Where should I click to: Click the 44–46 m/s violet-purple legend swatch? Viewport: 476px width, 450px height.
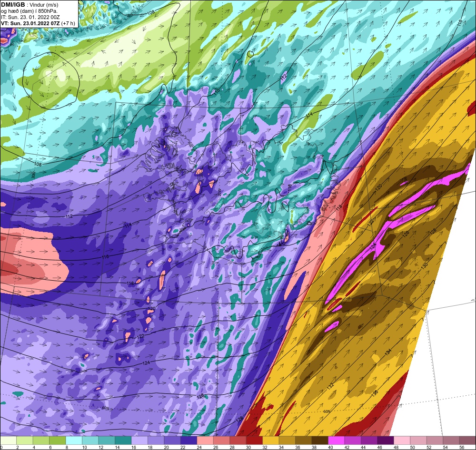369,440
